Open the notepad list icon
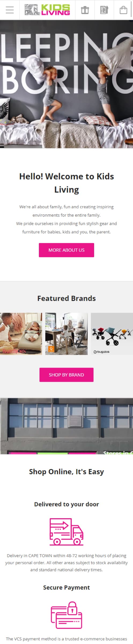The width and height of the screenshot is (133, 644). (104, 10)
